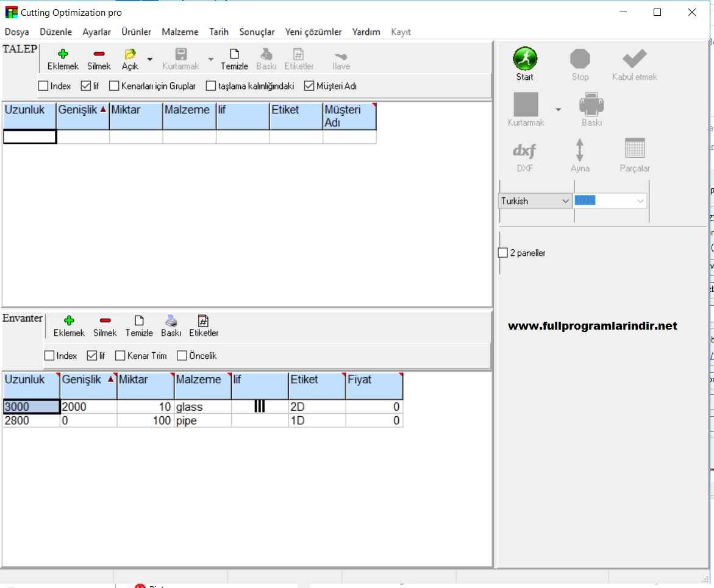Sort demand table by Genişlik column header
This screenshot has width=714, height=588.
pyautogui.click(x=82, y=110)
